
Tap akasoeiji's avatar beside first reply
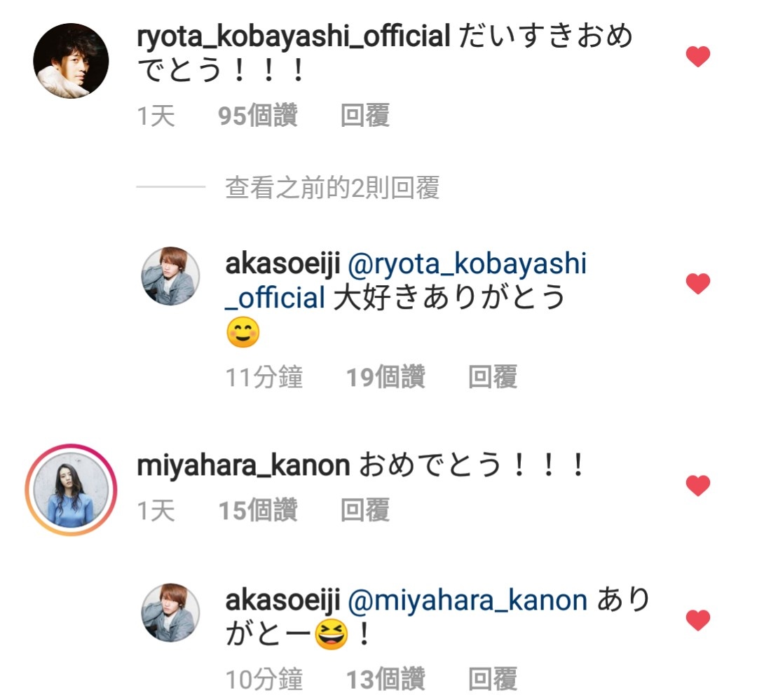[x=170, y=276]
